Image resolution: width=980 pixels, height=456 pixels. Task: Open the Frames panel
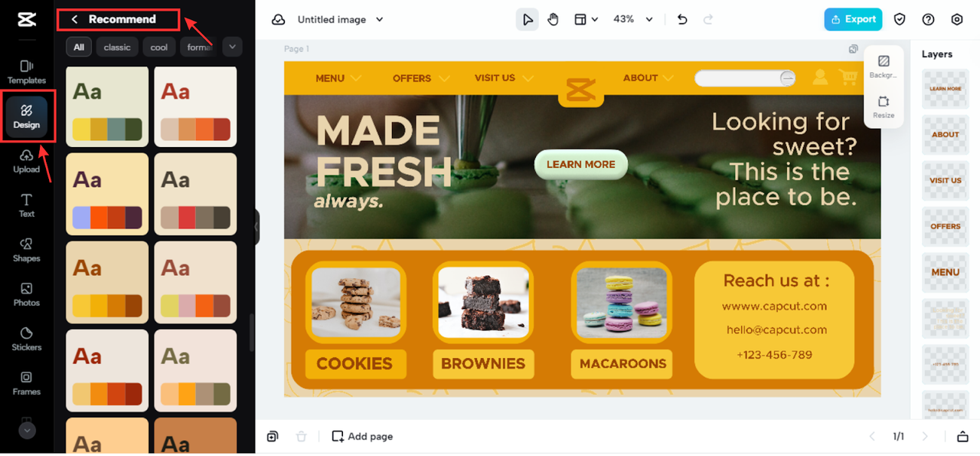click(27, 383)
